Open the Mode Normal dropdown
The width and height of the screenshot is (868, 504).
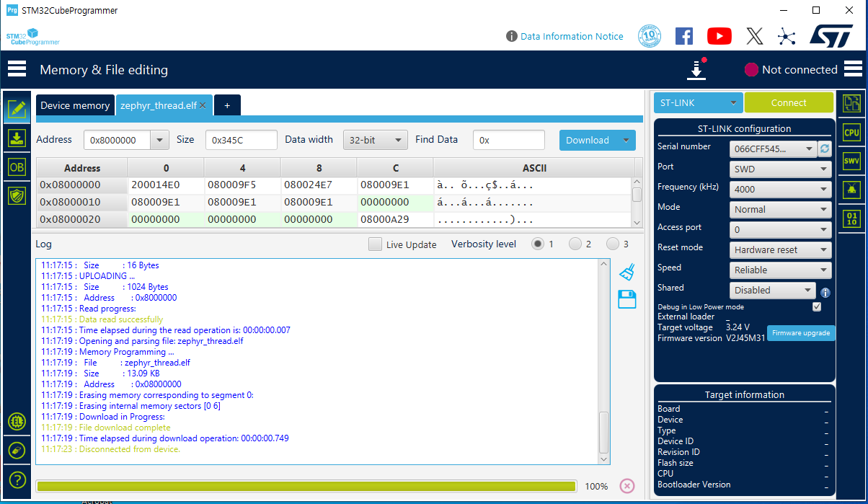(x=780, y=210)
